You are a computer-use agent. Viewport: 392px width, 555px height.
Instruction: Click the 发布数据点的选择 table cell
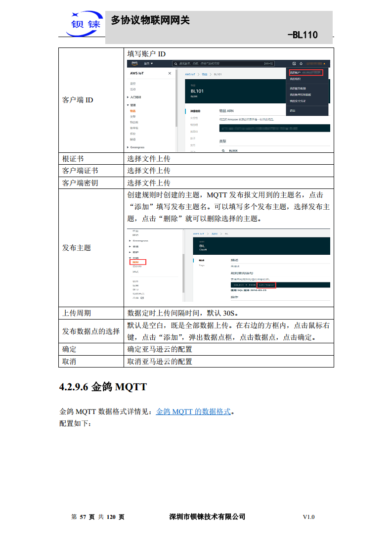click(91, 331)
